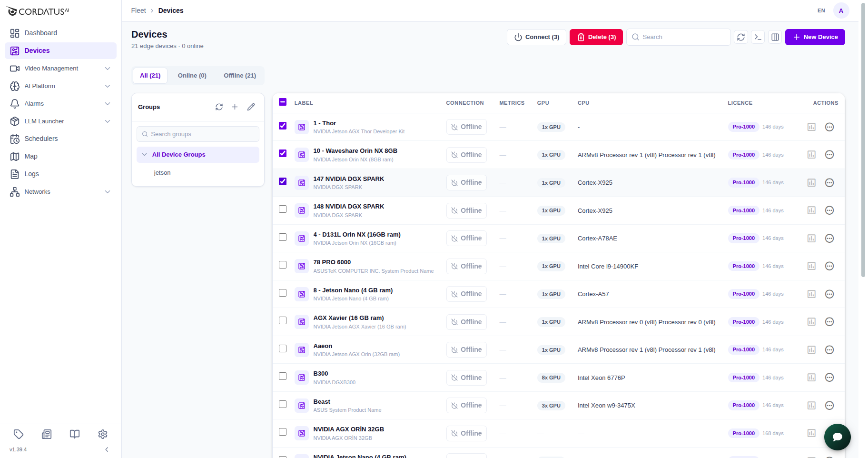Check the 4 - D131L Orin NX checkbox
This screenshot has width=868, height=458.
pos(283,237)
